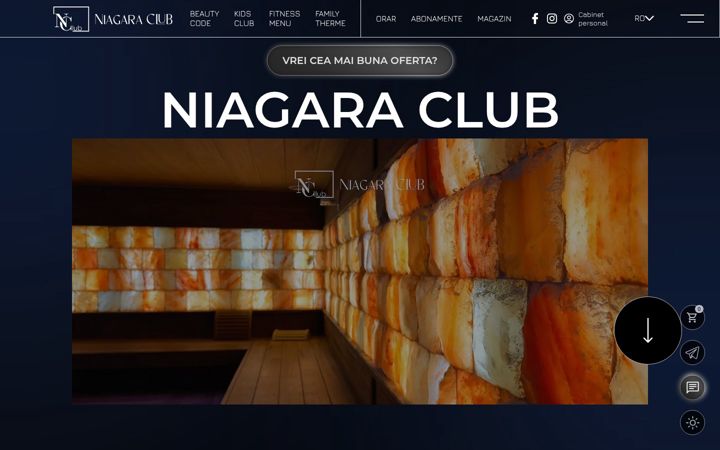Click the Telegram paper plane icon
Screen dimensions: 720x450
pyautogui.click(x=692, y=352)
